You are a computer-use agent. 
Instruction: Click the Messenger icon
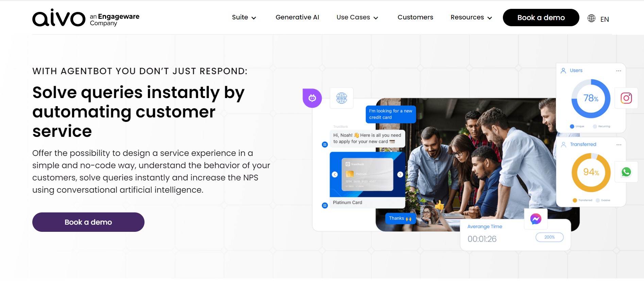point(536,219)
